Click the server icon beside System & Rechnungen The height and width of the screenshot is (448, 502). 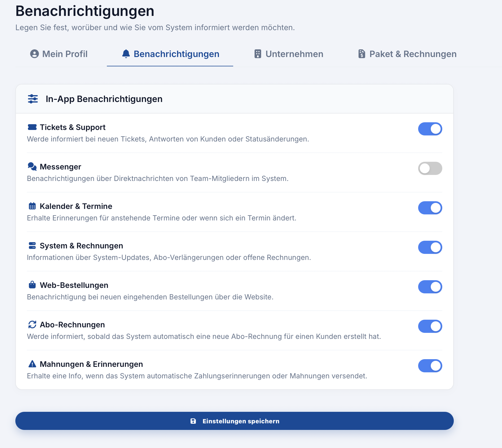click(32, 245)
